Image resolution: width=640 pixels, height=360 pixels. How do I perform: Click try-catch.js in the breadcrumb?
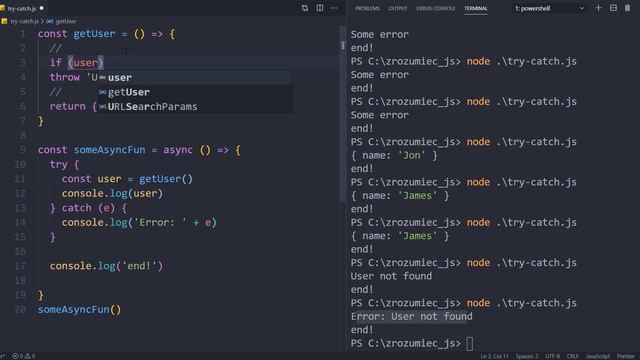coord(24,21)
